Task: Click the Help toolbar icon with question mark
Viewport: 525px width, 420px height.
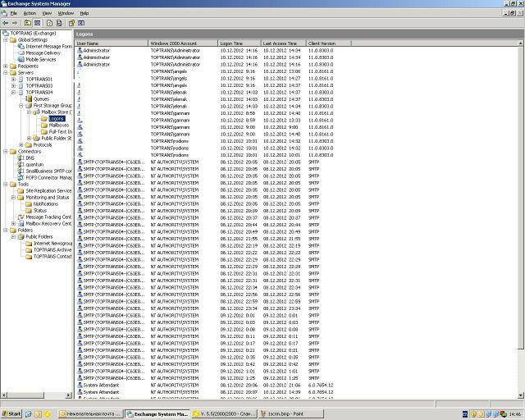Action: pyautogui.click(x=71, y=23)
